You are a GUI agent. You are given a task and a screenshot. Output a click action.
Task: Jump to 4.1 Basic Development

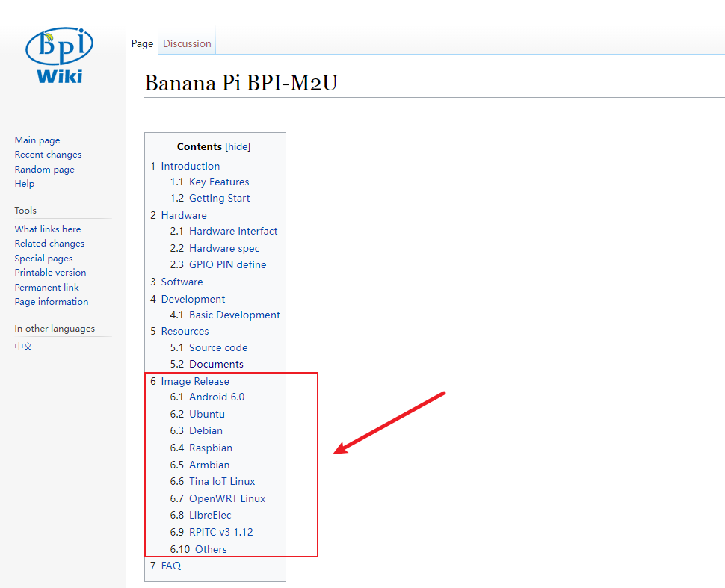225,315
